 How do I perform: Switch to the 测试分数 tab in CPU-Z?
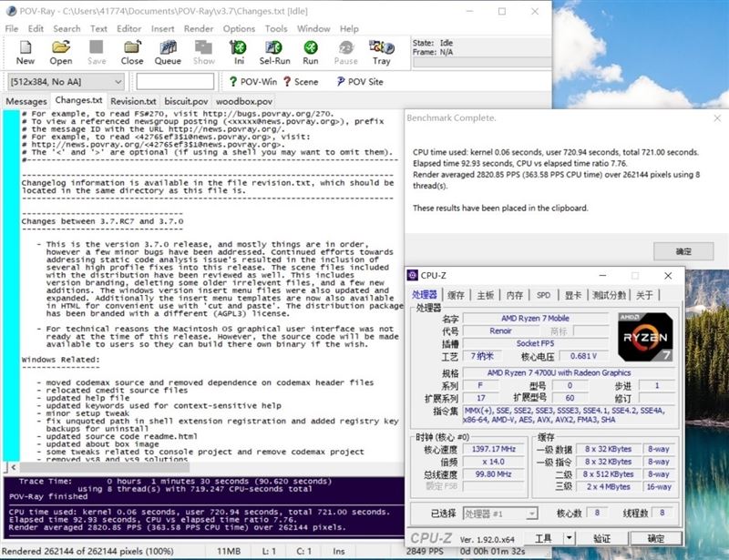click(x=609, y=295)
